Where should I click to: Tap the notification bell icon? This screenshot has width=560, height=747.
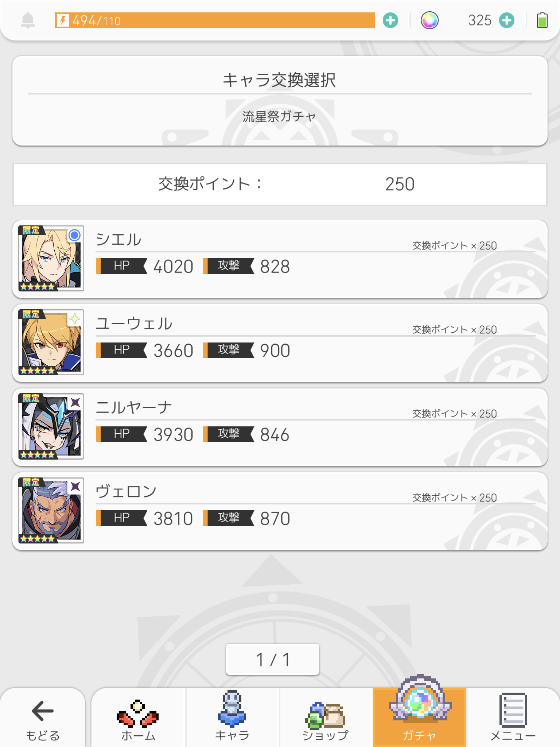point(28,20)
